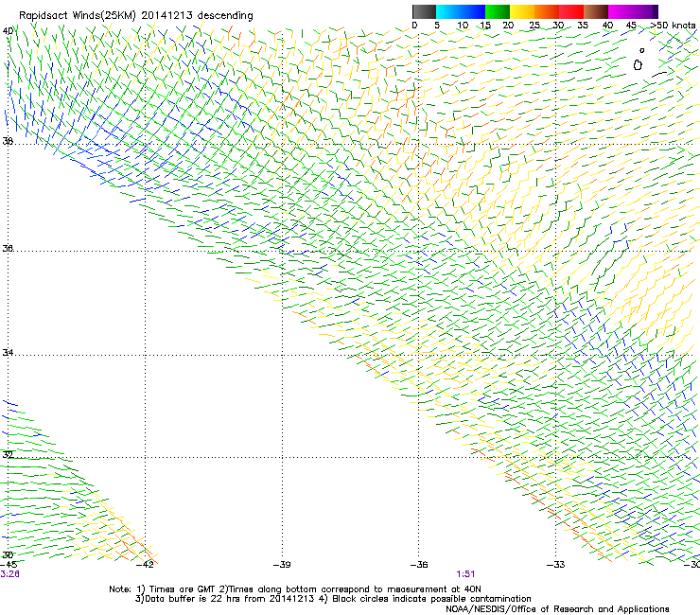Image resolution: width=700 pixels, height=615 pixels.
Task: Click the latitude label '34' on the left axis
Action: click(x=8, y=353)
